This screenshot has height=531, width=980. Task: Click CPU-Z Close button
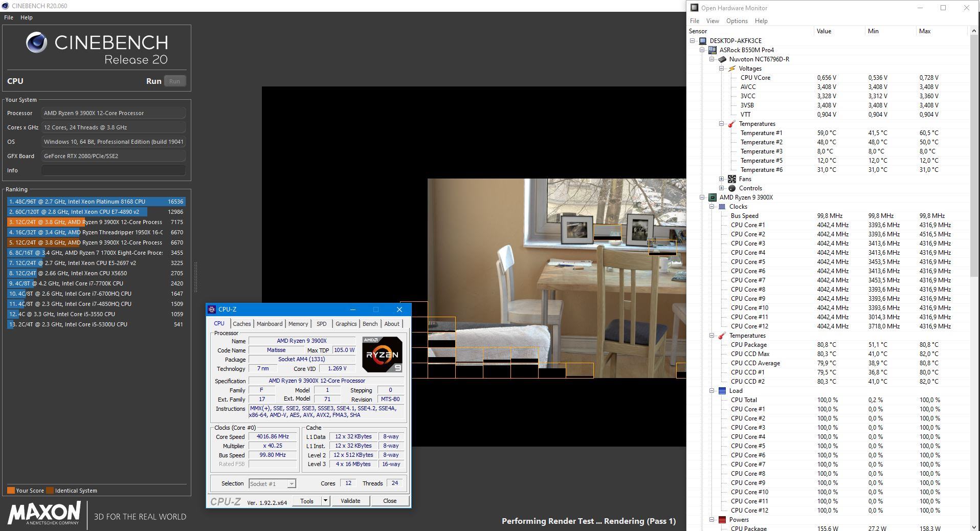390,501
